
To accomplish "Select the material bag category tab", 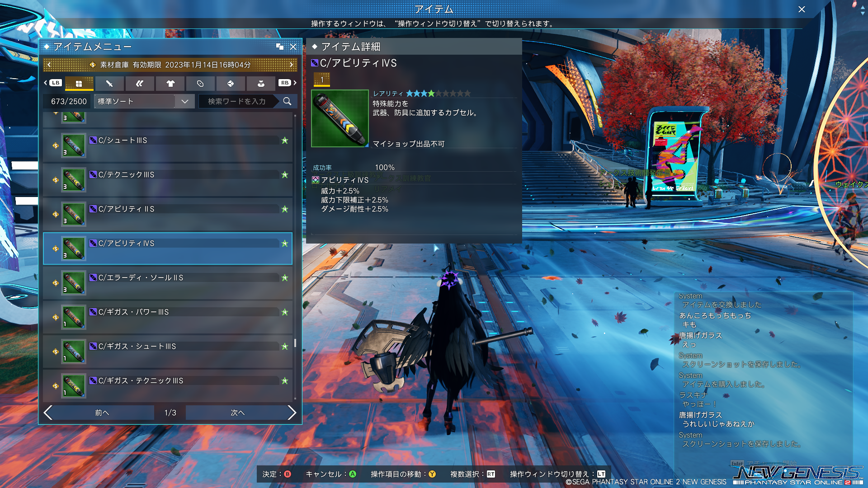I will 261,83.
